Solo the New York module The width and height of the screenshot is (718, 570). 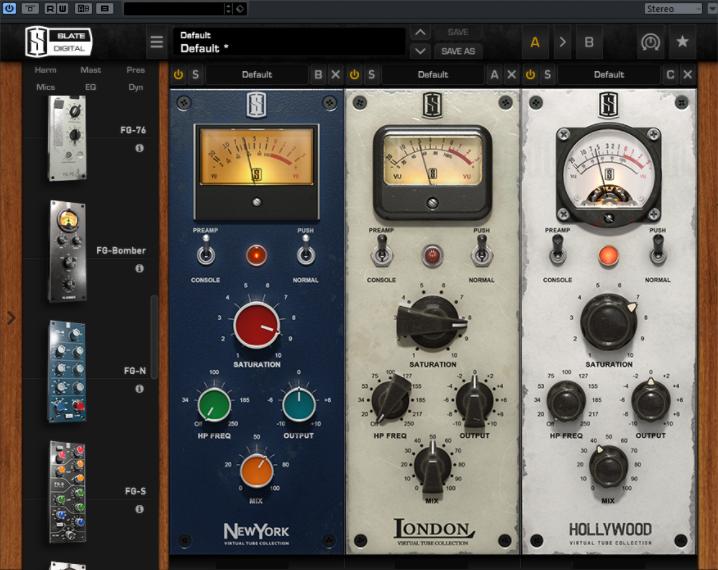tap(196, 75)
